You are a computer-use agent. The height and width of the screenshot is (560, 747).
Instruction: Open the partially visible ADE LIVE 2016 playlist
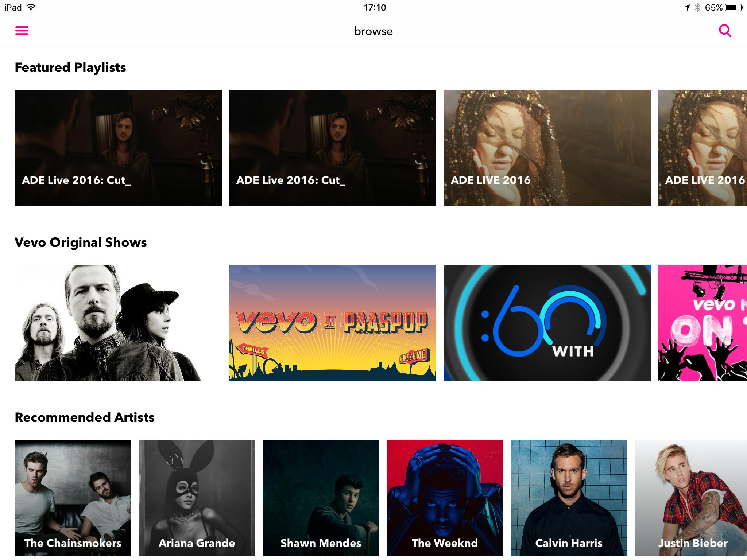[702, 148]
